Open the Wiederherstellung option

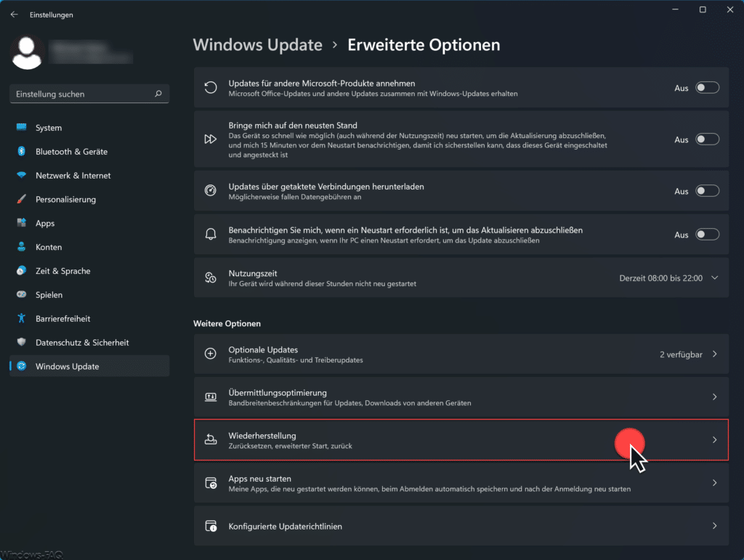click(461, 440)
